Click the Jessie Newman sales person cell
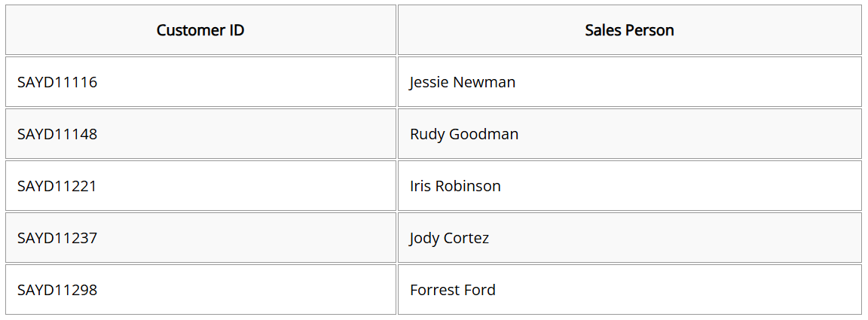 629,82
